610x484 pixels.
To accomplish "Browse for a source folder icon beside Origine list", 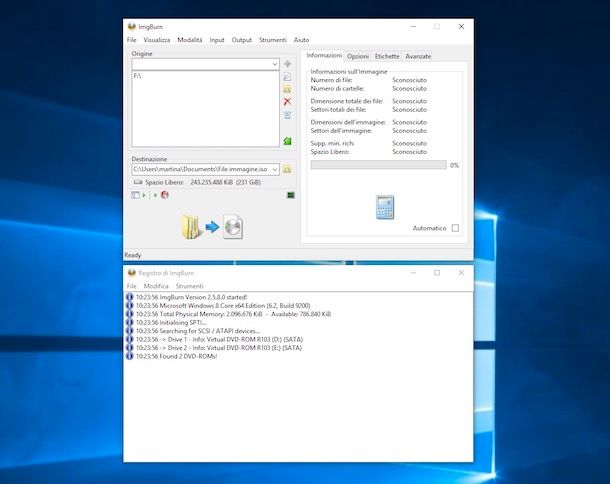I will pyautogui.click(x=287, y=89).
